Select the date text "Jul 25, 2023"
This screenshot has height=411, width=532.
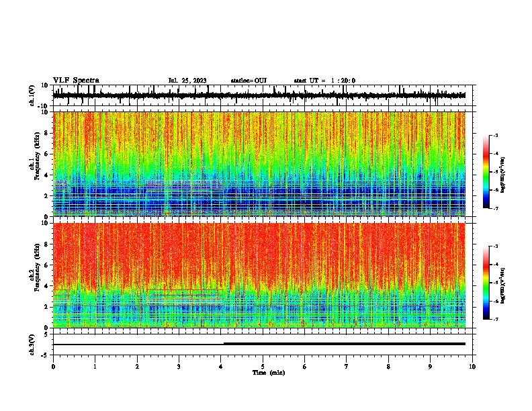click(x=187, y=81)
